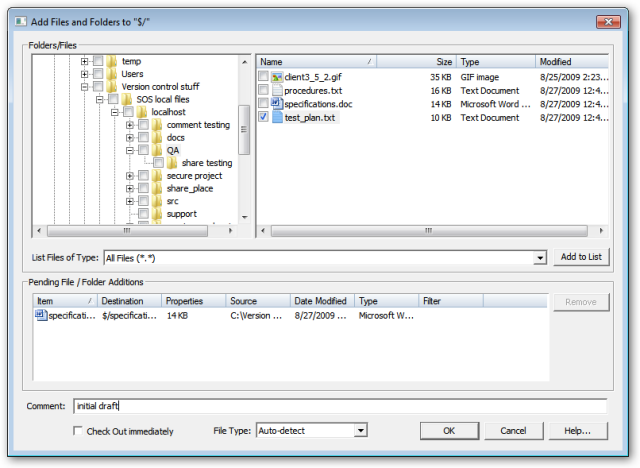640x468 pixels.
Task: Open the File Type Auto-detect dropdown
Action: point(361,431)
